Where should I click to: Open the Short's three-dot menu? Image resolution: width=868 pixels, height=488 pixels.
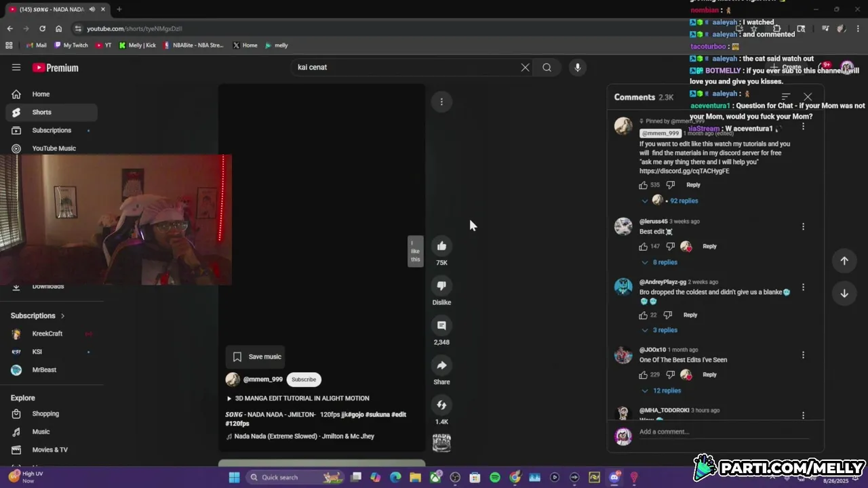pos(441,102)
